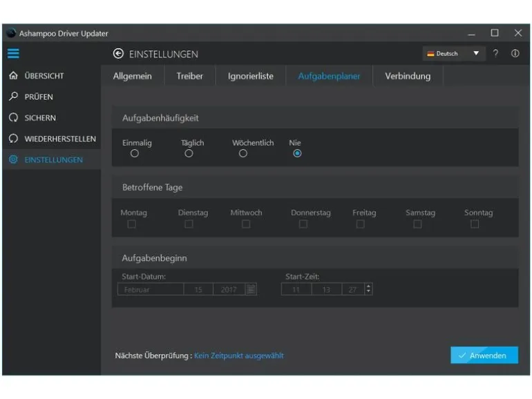Check the Donnerstag checkbox

coord(303,224)
